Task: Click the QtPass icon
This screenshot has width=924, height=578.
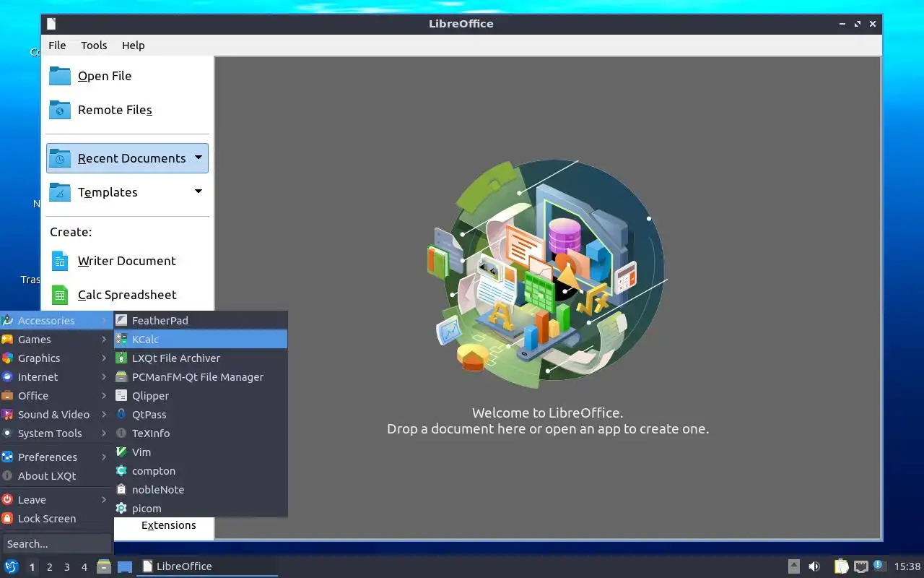Action: 121,414
